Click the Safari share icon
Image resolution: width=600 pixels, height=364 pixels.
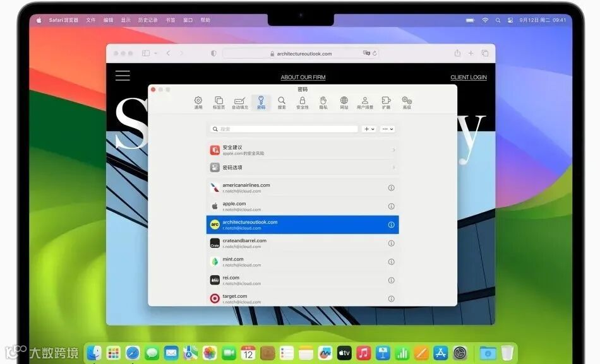457,53
